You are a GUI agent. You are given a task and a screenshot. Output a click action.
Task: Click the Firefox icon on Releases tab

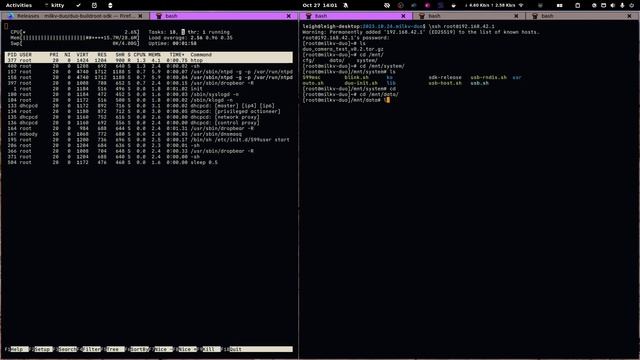(x=11, y=16)
